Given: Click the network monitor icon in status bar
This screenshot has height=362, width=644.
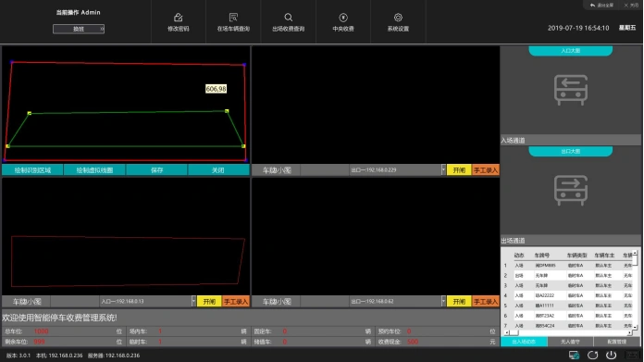Looking at the screenshot, I should point(574,355).
